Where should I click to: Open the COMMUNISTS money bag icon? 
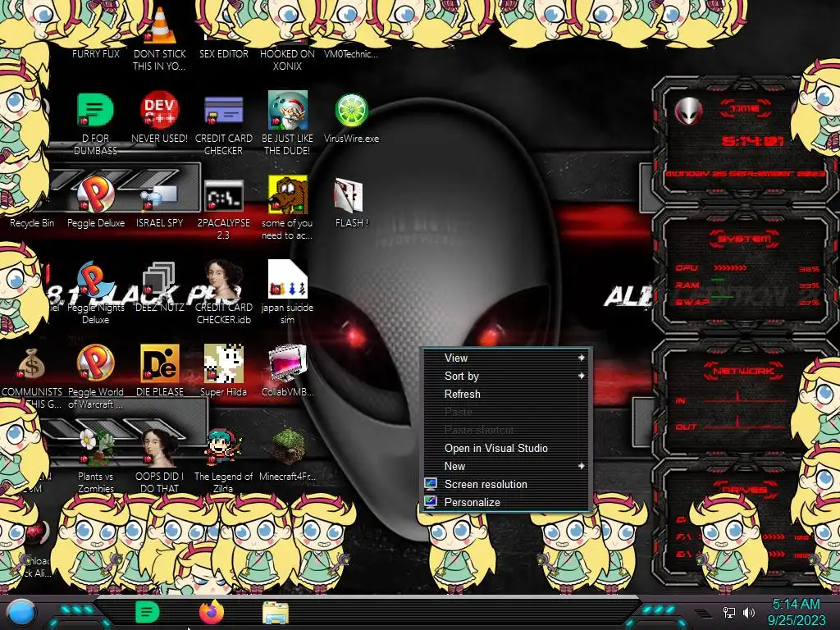[32, 364]
